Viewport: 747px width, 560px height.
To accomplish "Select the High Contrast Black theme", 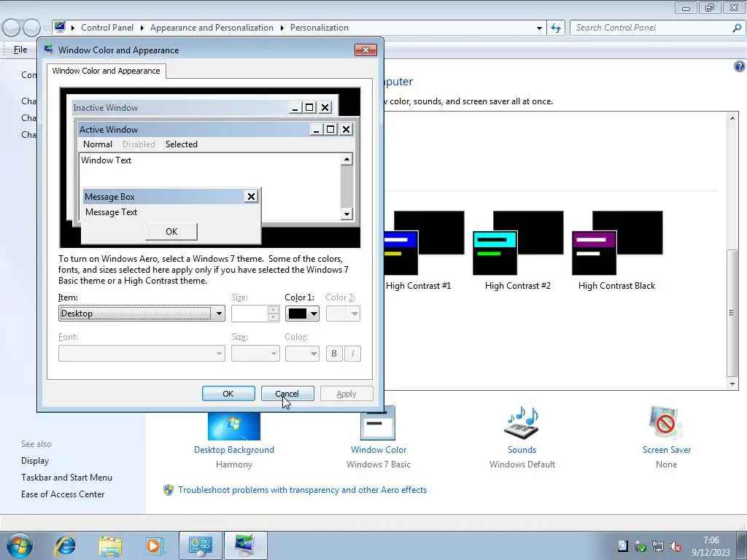I will tap(617, 251).
